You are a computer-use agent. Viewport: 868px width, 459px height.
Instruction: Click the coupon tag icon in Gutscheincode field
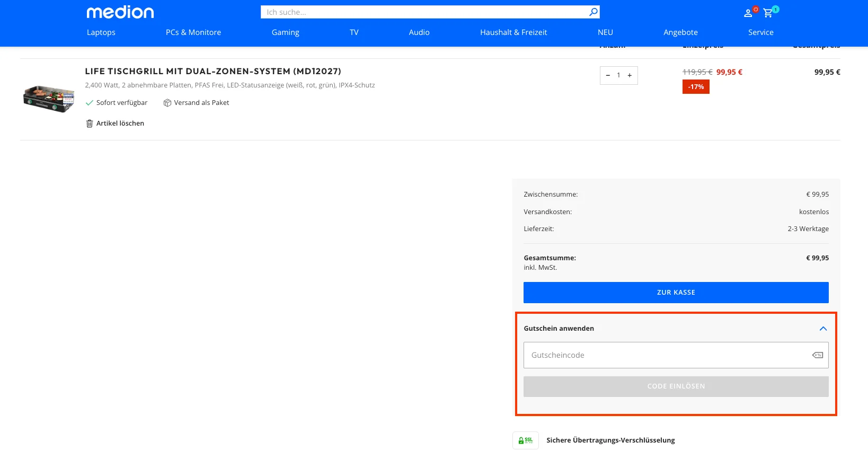click(818, 355)
